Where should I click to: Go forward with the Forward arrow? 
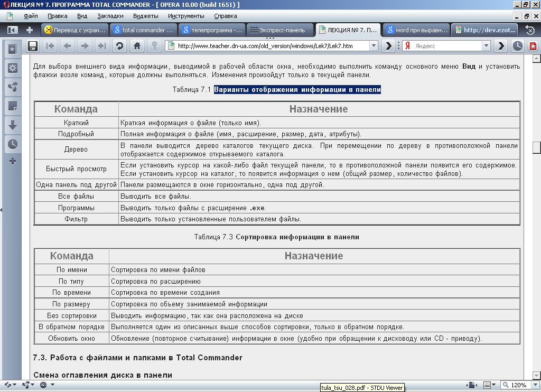point(85,46)
